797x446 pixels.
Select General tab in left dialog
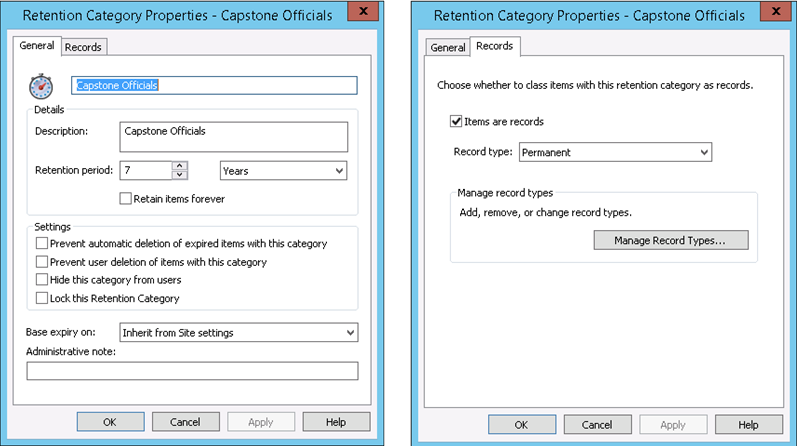(x=37, y=45)
